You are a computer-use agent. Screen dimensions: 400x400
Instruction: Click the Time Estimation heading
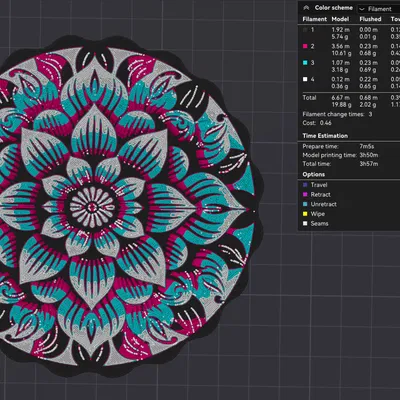pos(325,136)
